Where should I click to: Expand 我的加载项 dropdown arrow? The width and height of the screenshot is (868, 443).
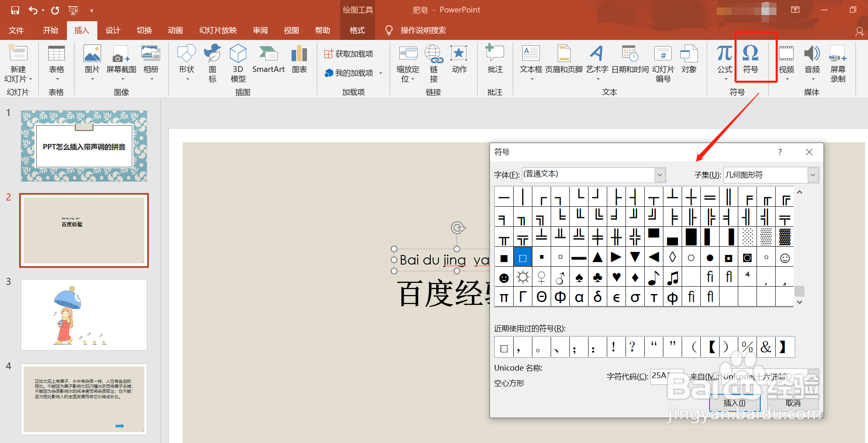pyautogui.click(x=381, y=73)
